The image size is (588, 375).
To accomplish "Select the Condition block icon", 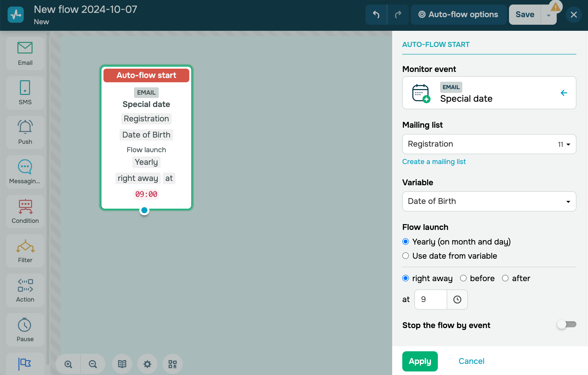I will pyautogui.click(x=25, y=211).
